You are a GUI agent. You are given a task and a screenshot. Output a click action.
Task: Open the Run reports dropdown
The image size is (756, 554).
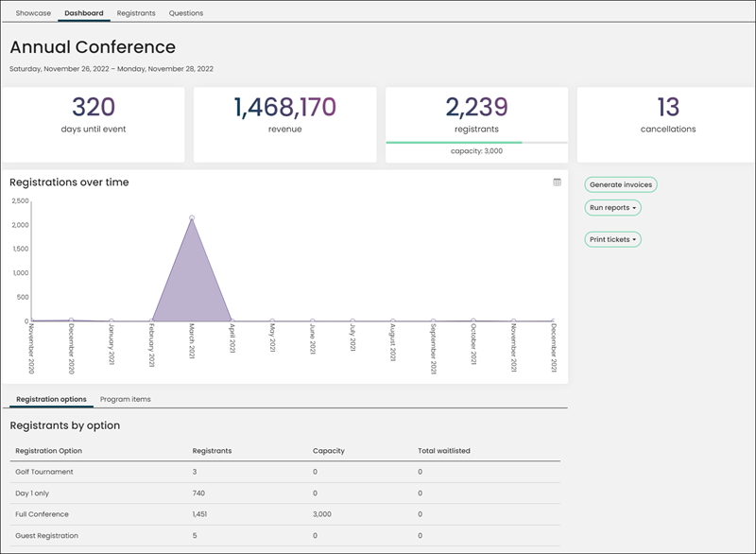click(612, 208)
